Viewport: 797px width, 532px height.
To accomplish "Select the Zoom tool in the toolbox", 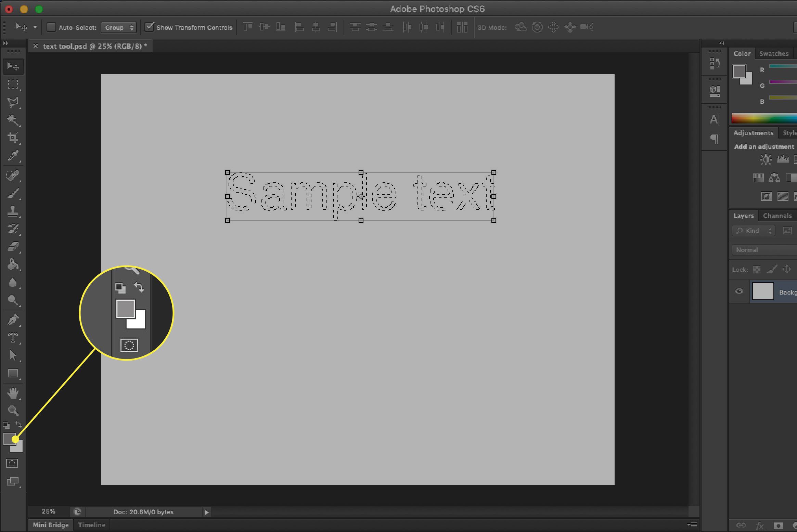I will pyautogui.click(x=13, y=411).
